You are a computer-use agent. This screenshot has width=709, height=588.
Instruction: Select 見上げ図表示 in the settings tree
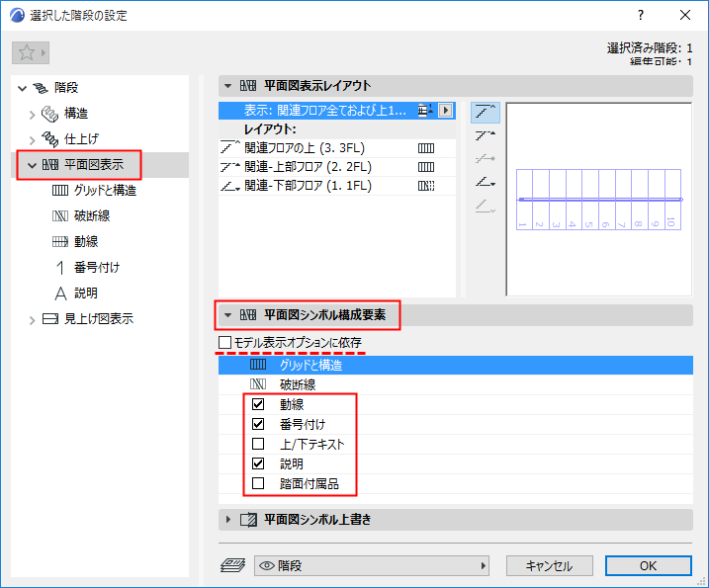tap(99, 319)
